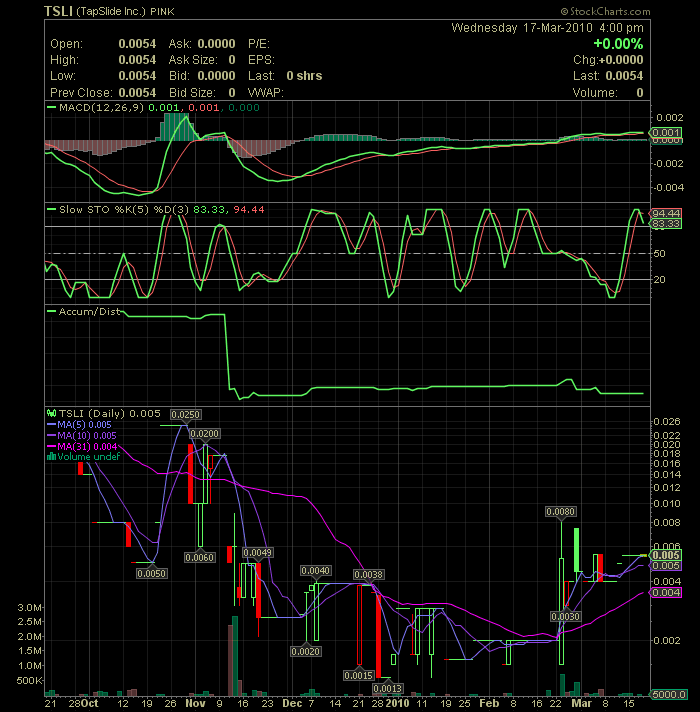Click the green 83.33 stochastic tag
This screenshot has width=700, height=712.
click(666, 223)
